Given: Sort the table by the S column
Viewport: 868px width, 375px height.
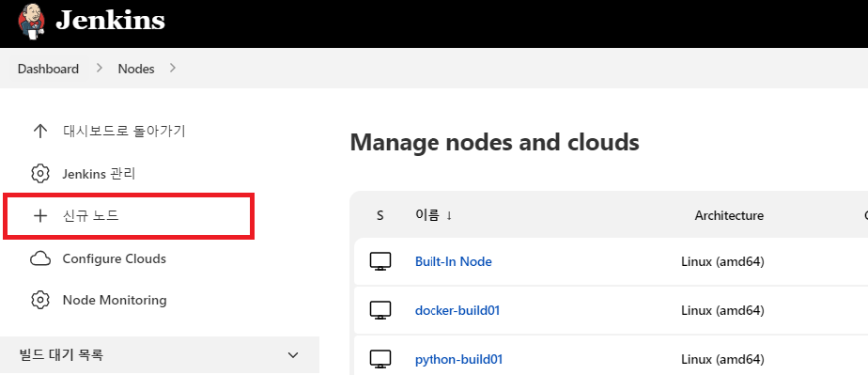Looking at the screenshot, I should [x=380, y=215].
